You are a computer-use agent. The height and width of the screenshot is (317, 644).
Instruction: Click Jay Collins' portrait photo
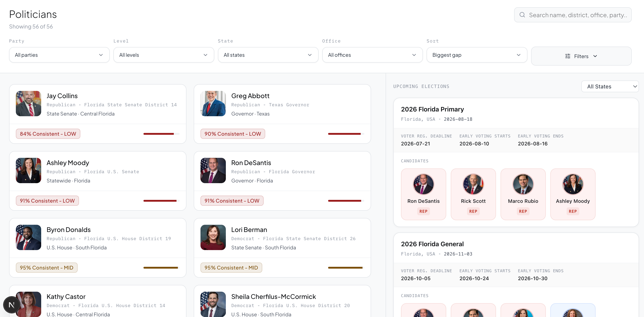click(x=29, y=103)
